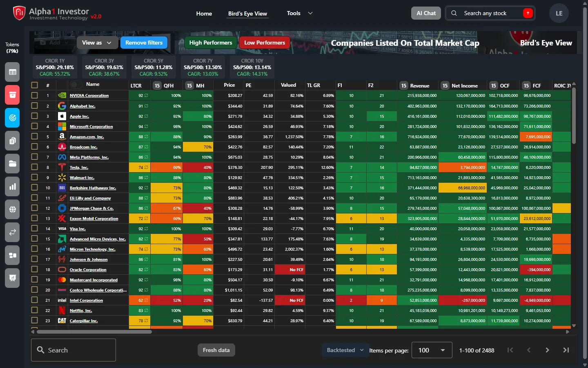The height and width of the screenshot is (368, 588).
Task: Click the swap arrows sidebar icon
Action: click(12, 232)
